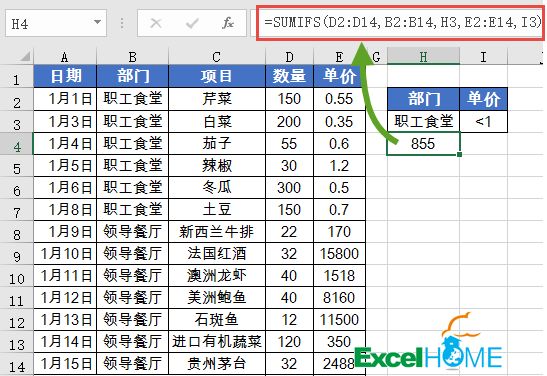Select quantity cell 200
Image resolution: width=547 pixels, height=376 pixels.
289,121
